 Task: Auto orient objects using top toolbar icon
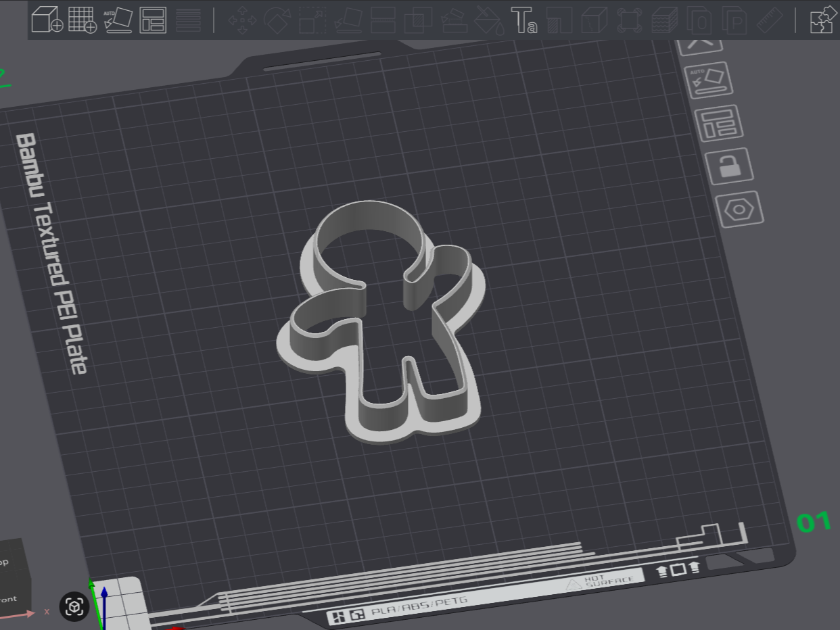pyautogui.click(x=118, y=20)
